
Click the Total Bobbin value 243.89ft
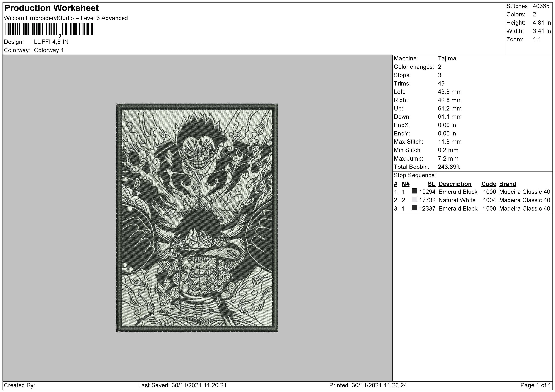pyautogui.click(x=449, y=167)
